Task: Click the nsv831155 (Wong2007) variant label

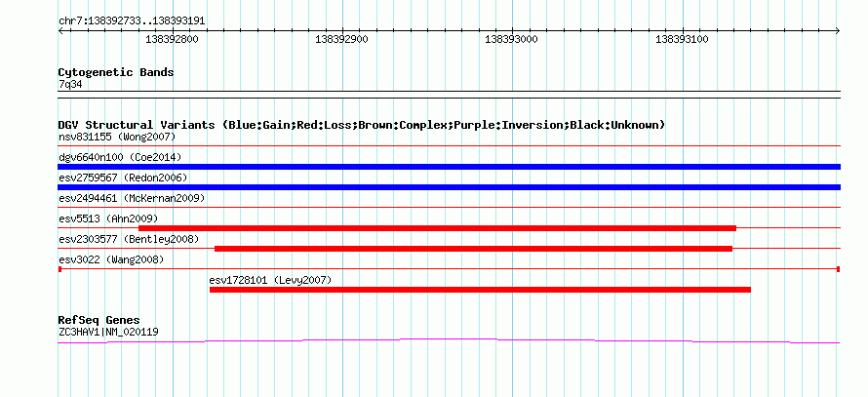Action: click(x=117, y=137)
